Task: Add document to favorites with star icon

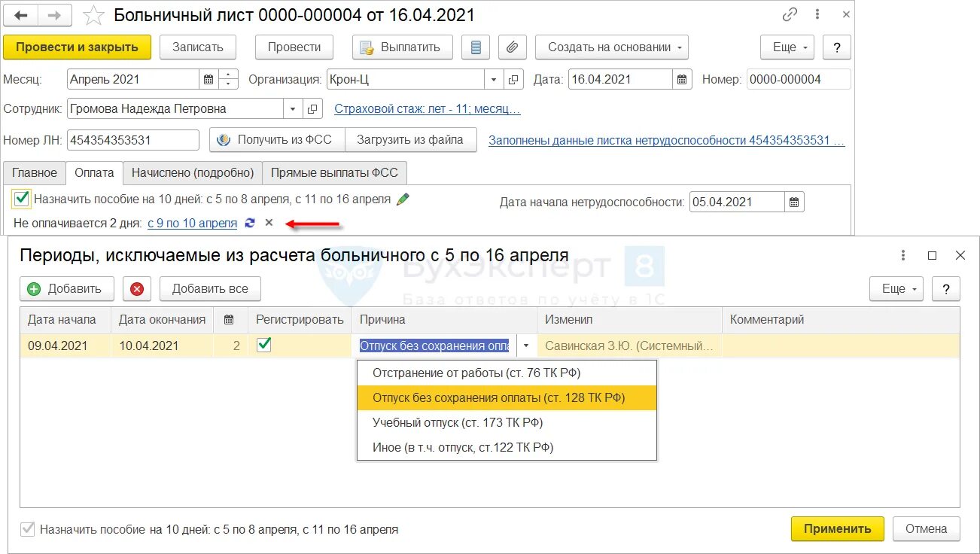Action: [x=94, y=15]
